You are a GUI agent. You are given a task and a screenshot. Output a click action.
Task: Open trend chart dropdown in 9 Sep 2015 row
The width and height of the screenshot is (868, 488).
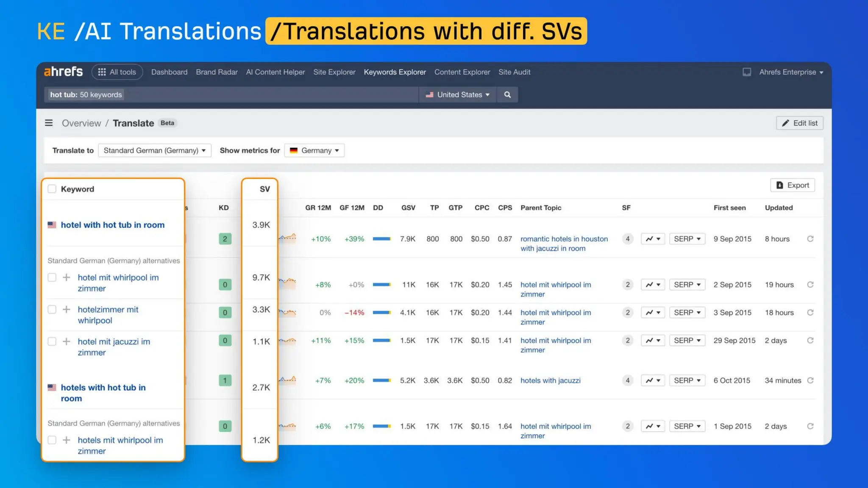653,239
